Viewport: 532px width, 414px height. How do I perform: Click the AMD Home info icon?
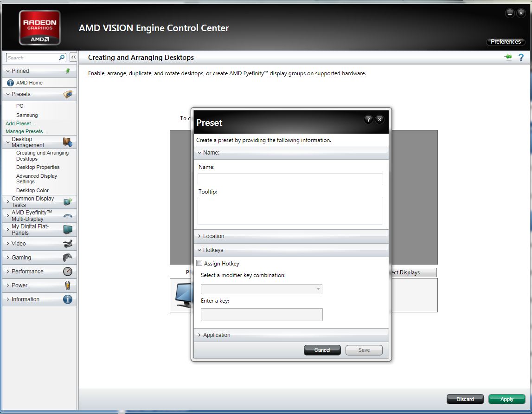[x=11, y=83]
